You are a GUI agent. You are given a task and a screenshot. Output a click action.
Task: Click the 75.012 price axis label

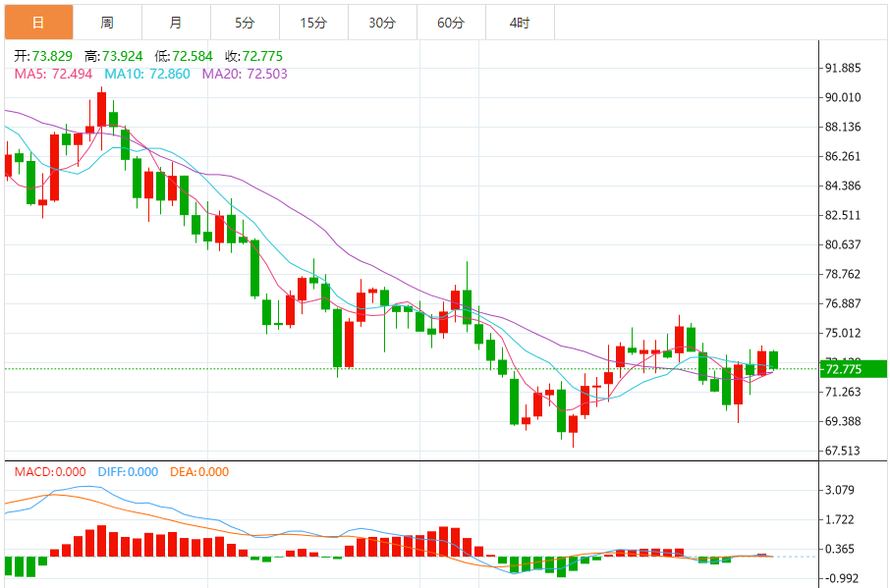843,334
